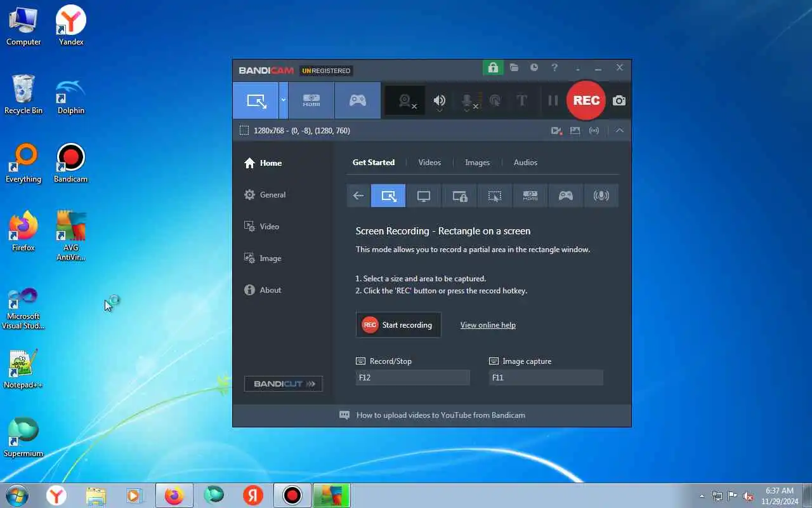Viewport: 812px width, 508px height.
Task: Select audio only recording mode icon
Action: tap(601, 196)
